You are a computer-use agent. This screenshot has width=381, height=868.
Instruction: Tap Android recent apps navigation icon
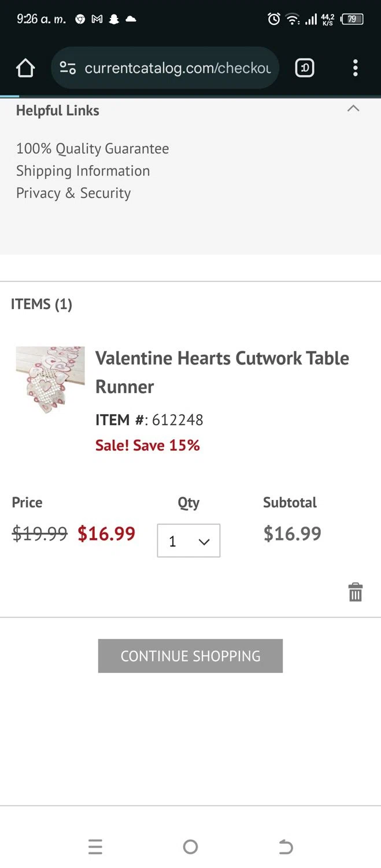click(x=95, y=847)
